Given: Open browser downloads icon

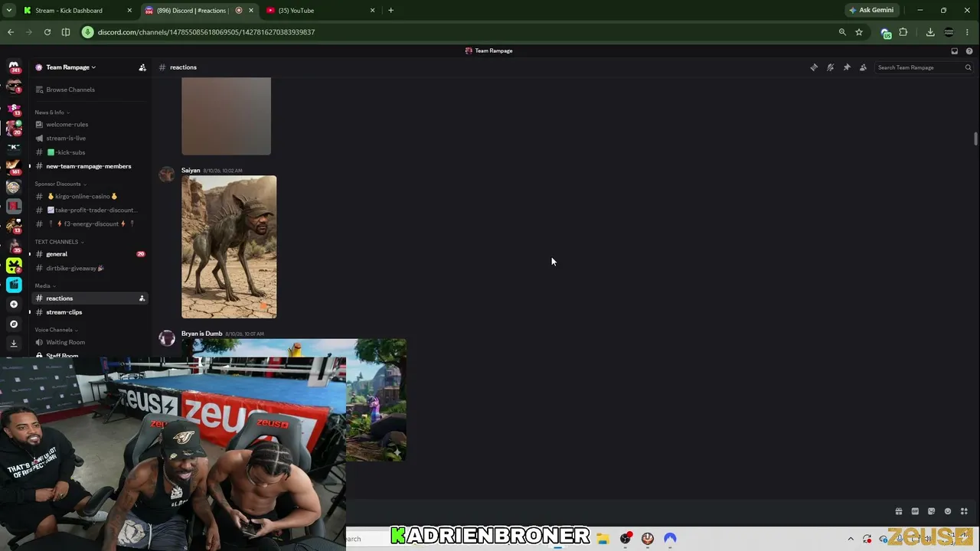Looking at the screenshot, I should pyautogui.click(x=930, y=32).
